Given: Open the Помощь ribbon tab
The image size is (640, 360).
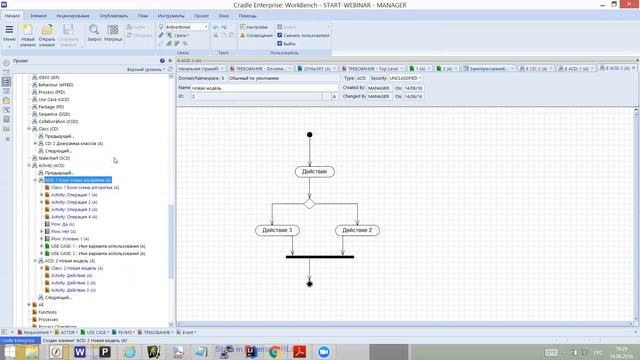Looking at the screenshot, I should pos(247,16).
